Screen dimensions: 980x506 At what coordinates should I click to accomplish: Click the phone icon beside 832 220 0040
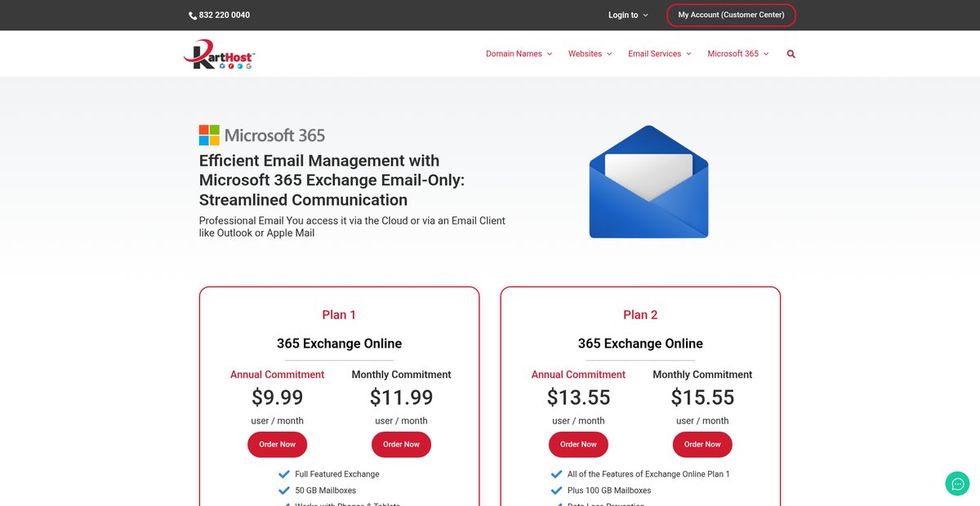[193, 16]
